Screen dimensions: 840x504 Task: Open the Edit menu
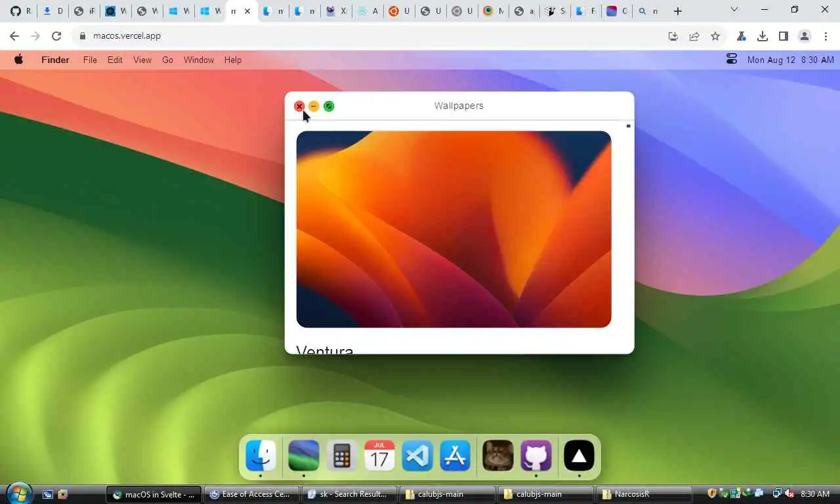115,60
